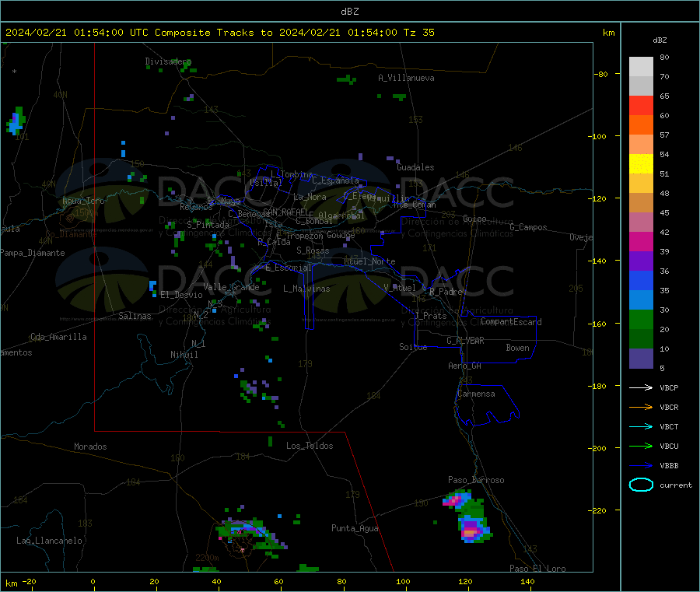Click the green VBCU arrow icon
This screenshot has height=592, width=700.
[x=641, y=446]
